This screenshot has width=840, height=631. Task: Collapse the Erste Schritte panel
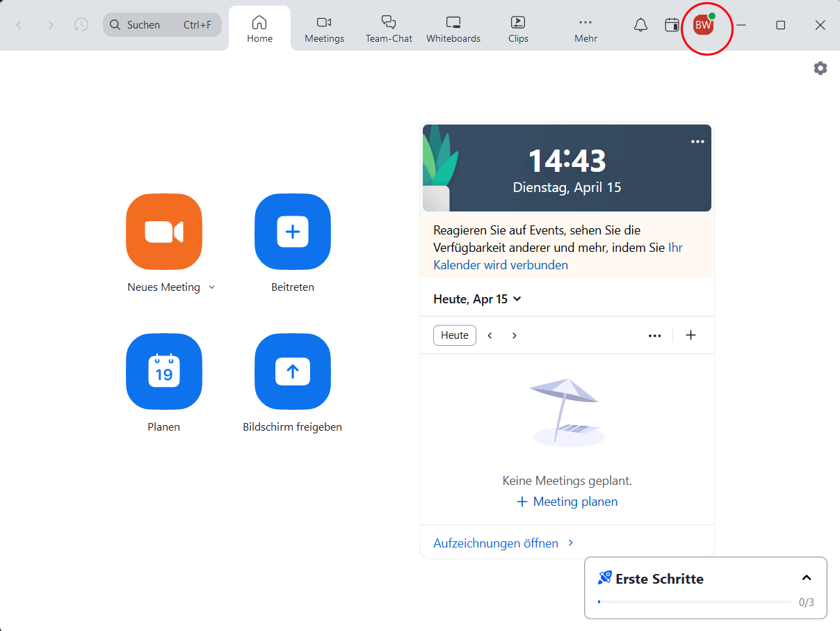[x=807, y=578]
